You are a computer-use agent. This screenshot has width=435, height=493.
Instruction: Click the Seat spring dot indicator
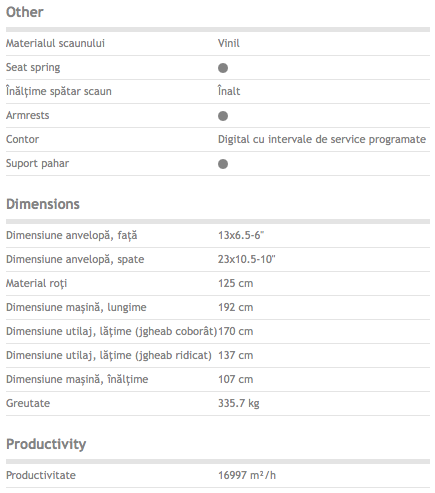(x=223, y=68)
